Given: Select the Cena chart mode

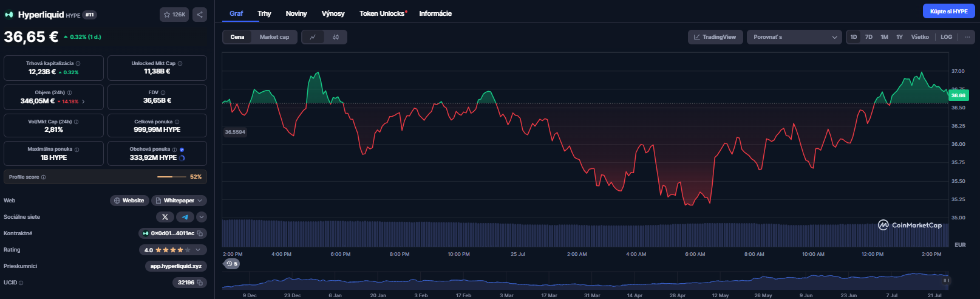Looking at the screenshot, I should [x=237, y=37].
